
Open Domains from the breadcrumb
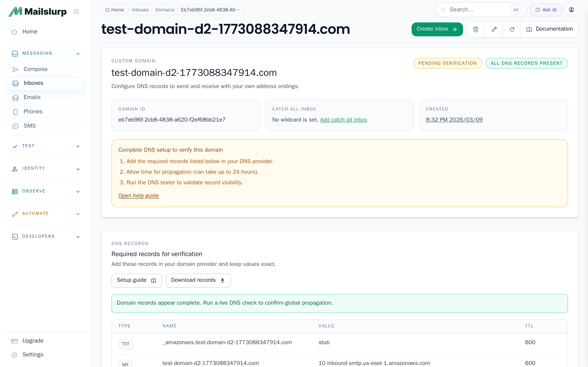pyautogui.click(x=165, y=10)
